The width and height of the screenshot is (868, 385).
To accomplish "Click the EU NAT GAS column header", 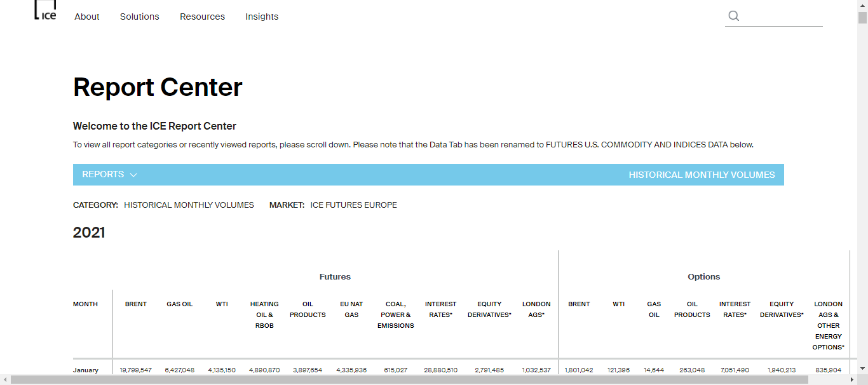I will 351,309.
